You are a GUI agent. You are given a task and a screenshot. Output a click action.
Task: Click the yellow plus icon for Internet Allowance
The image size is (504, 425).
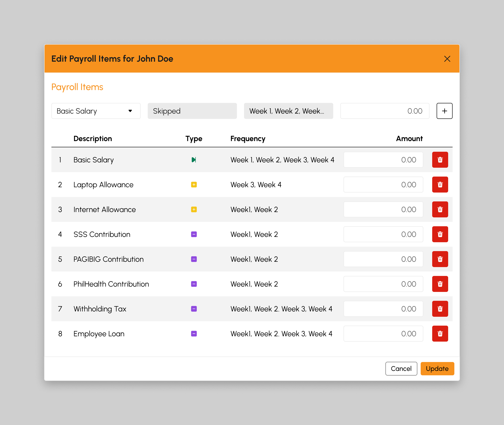coord(194,209)
